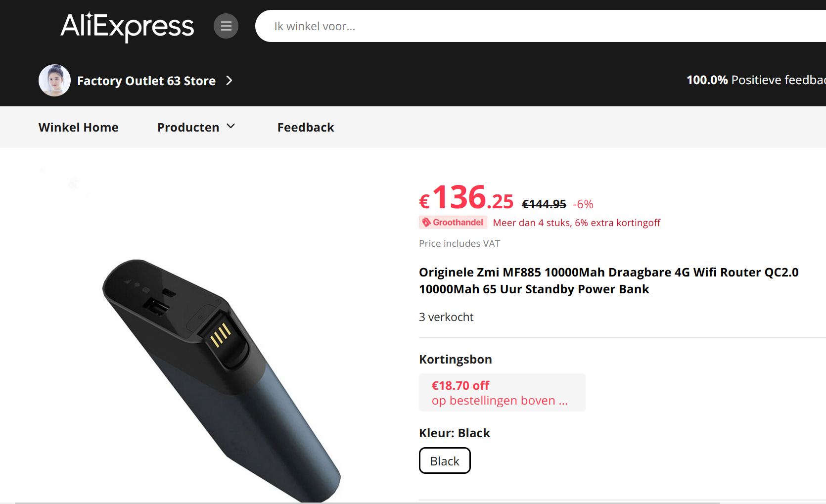The width and height of the screenshot is (826, 504).
Task: Click the Factory Outlet 63 Store name
Action: [146, 81]
